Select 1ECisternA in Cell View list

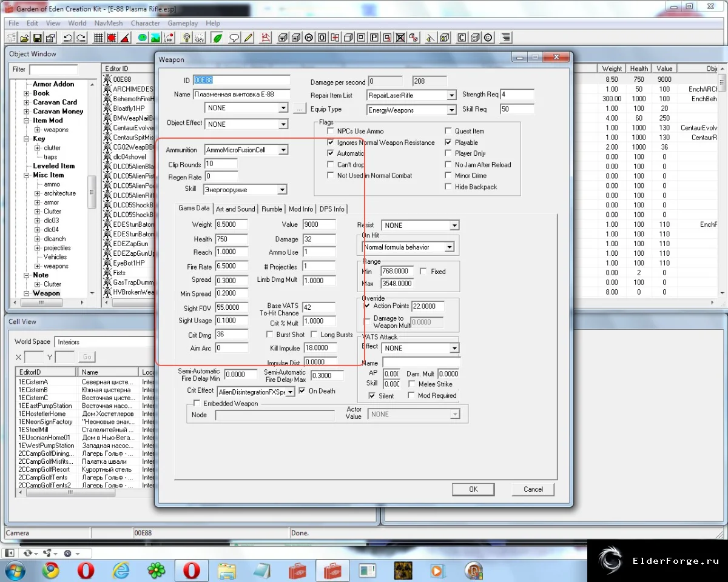pyautogui.click(x=33, y=382)
